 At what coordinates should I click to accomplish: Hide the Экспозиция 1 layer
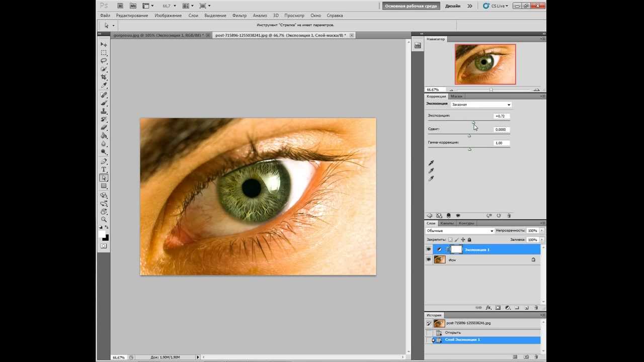coord(429,249)
